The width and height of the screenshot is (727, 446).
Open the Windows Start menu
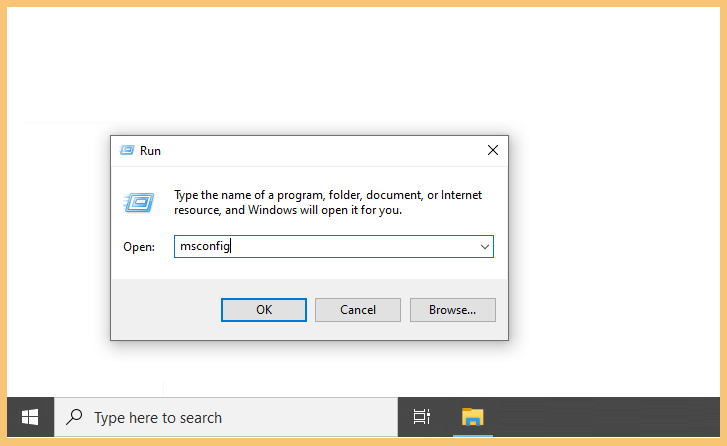tap(30, 417)
